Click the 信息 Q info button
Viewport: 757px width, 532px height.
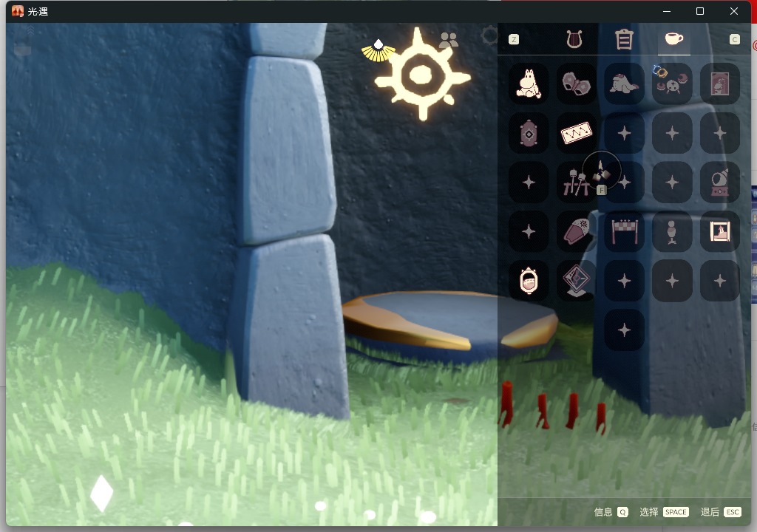click(611, 512)
